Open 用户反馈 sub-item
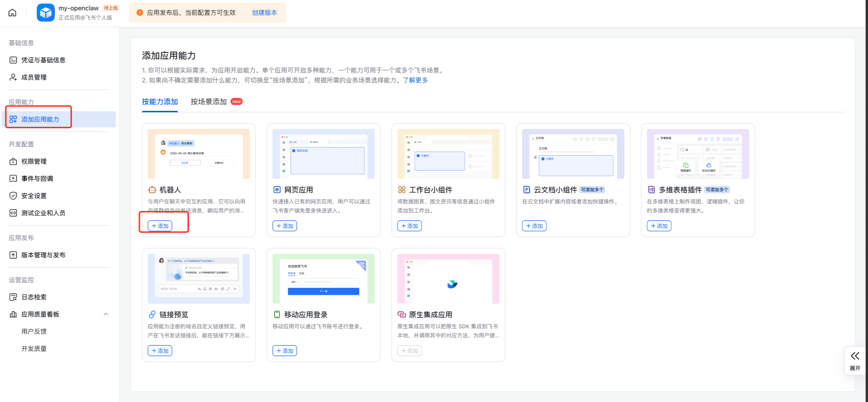This screenshot has height=402, width=868. (x=34, y=331)
